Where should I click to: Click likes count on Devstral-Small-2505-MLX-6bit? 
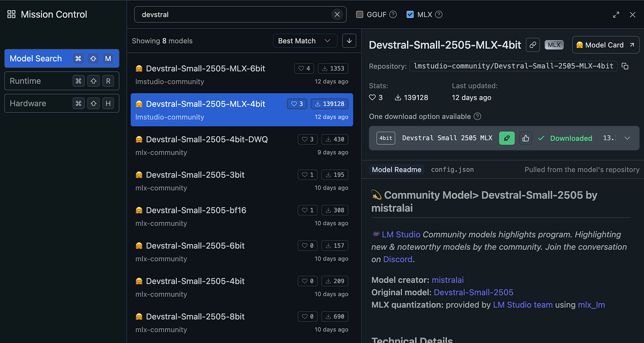click(304, 69)
